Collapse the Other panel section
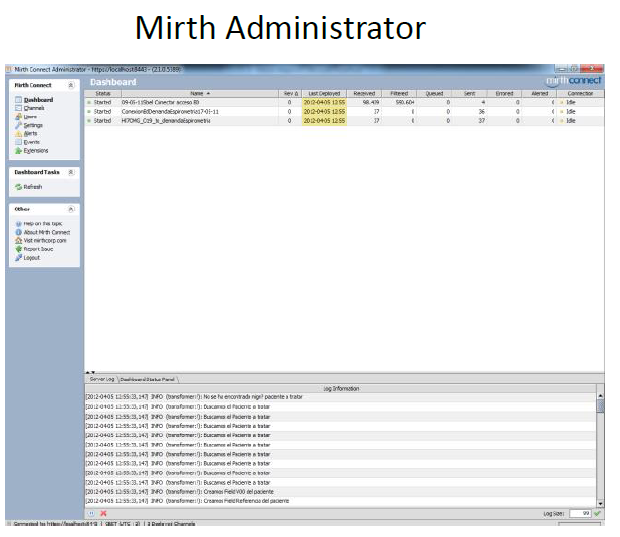 pos(71,208)
